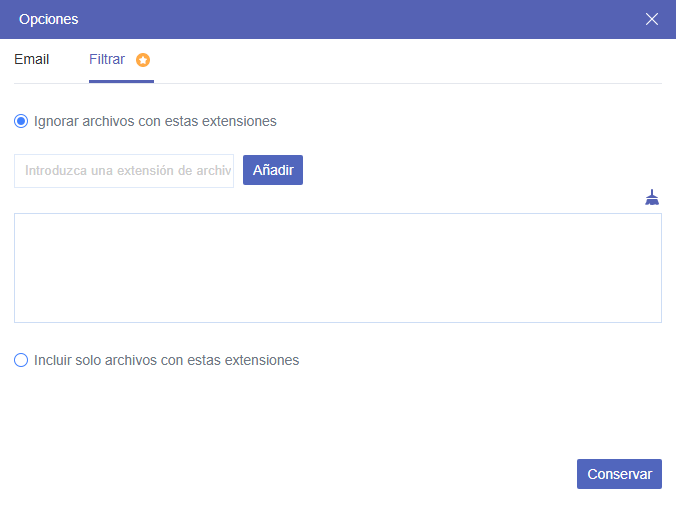676x506 pixels.
Task: Click the blank area left of the Conservar button
Action: (300, 474)
